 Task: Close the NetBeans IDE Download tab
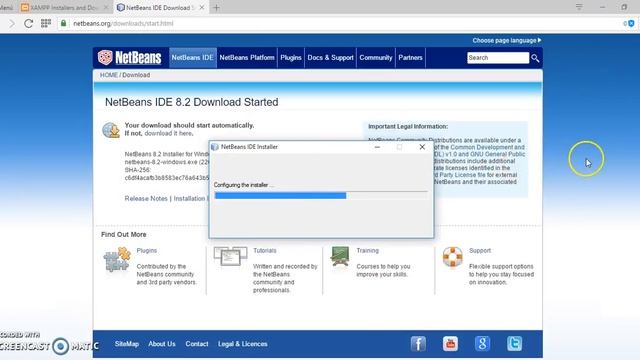coord(202,7)
